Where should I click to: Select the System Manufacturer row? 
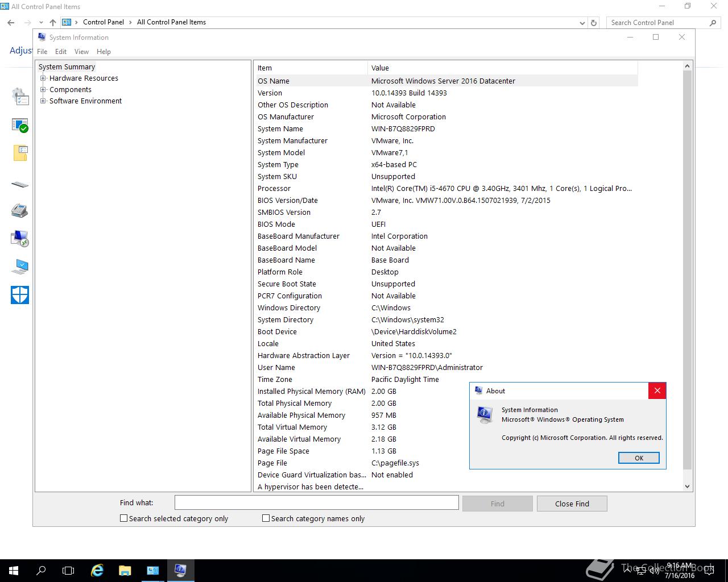pos(446,140)
